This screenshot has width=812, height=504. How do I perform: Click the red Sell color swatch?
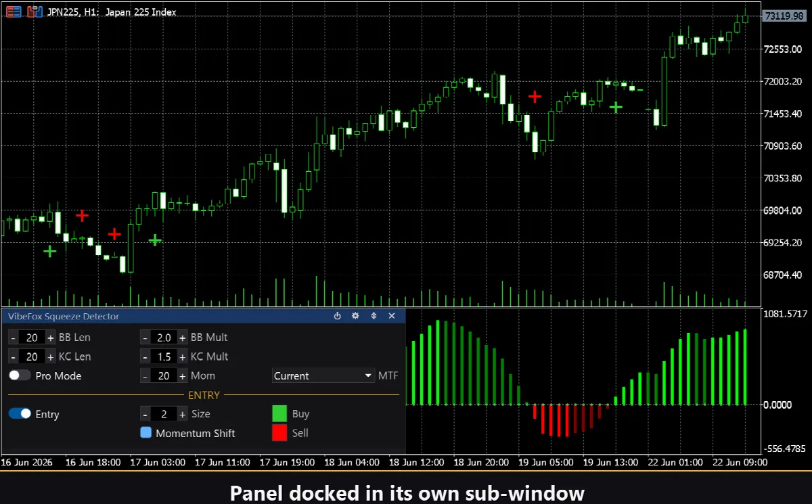279,432
